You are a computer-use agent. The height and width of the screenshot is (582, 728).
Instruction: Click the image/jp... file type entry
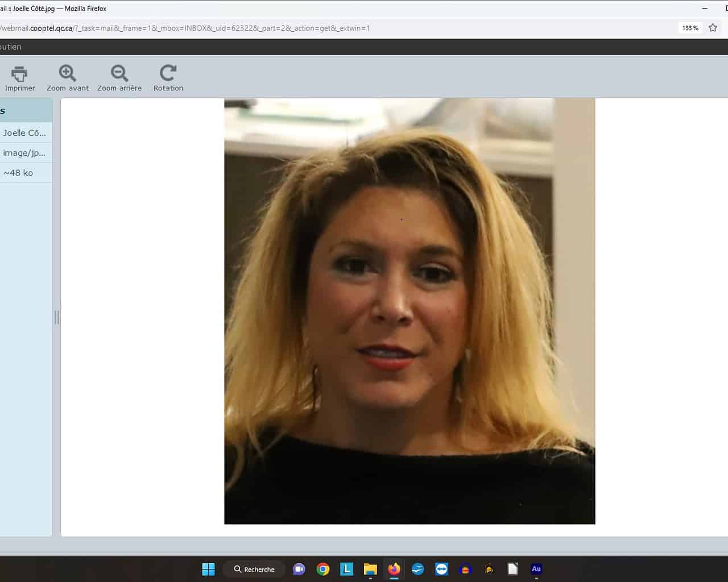pyautogui.click(x=24, y=153)
